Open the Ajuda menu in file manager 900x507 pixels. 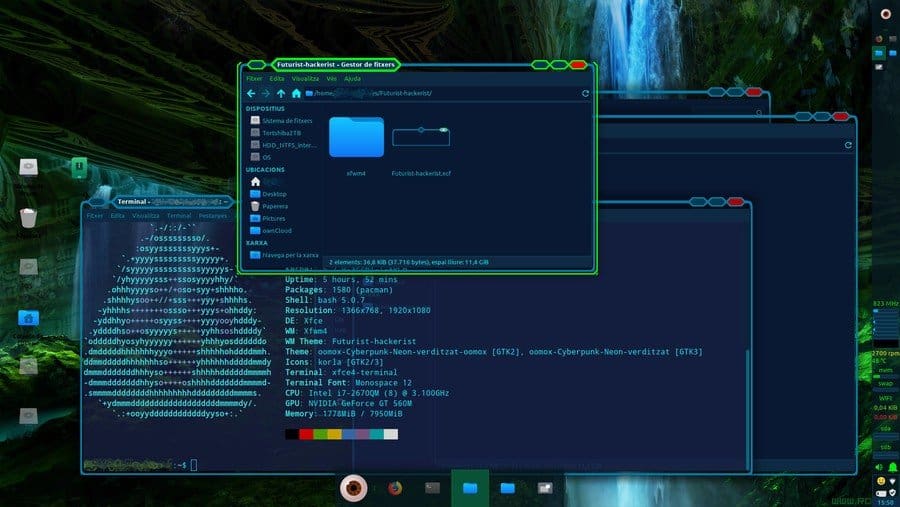pyautogui.click(x=352, y=78)
